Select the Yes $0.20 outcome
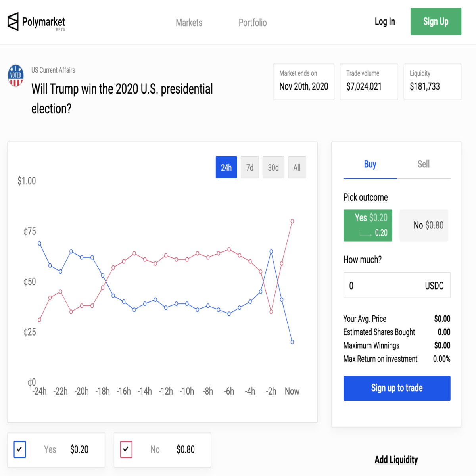The image size is (476, 476). (x=368, y=225)
